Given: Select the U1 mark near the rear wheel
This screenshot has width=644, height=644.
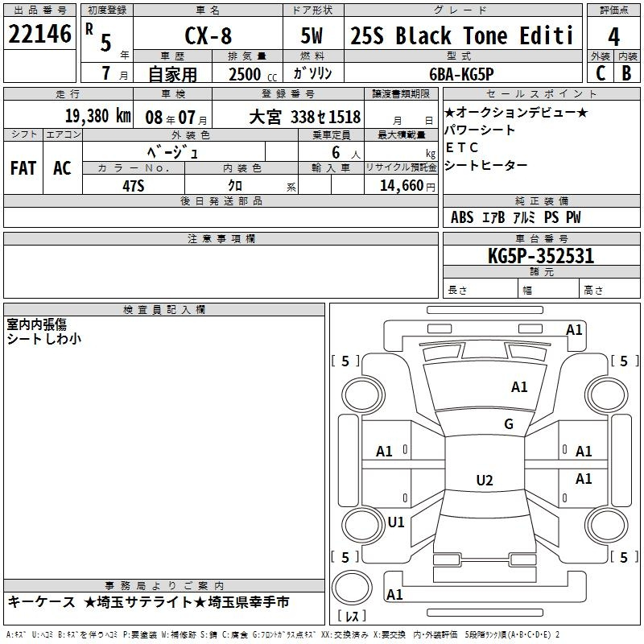Looking at the screenshot, I should [395, 522].
